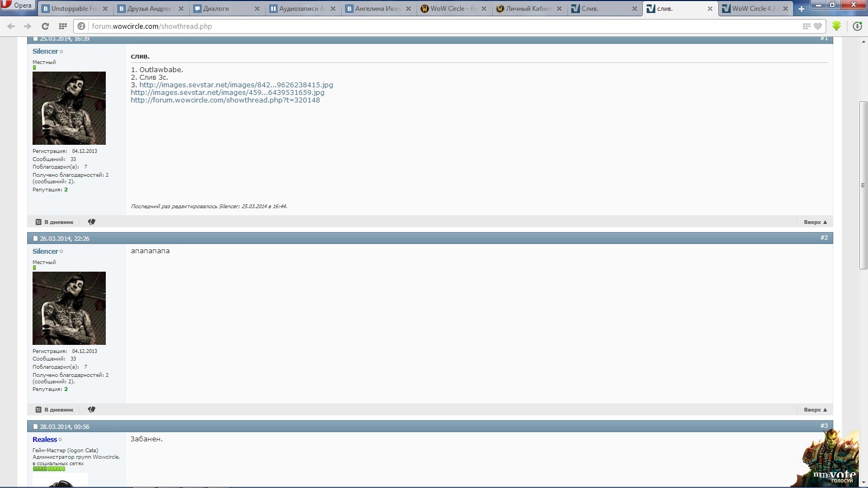The width and height of the screenshot is (868, 488).
Task: Click the icon beside first post's В дневник
Action: (x=92, y=222)
